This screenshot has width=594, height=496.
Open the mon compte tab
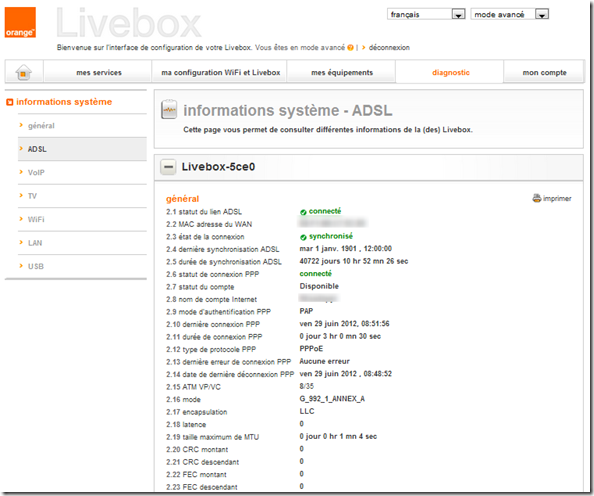[x=544, y=72]
